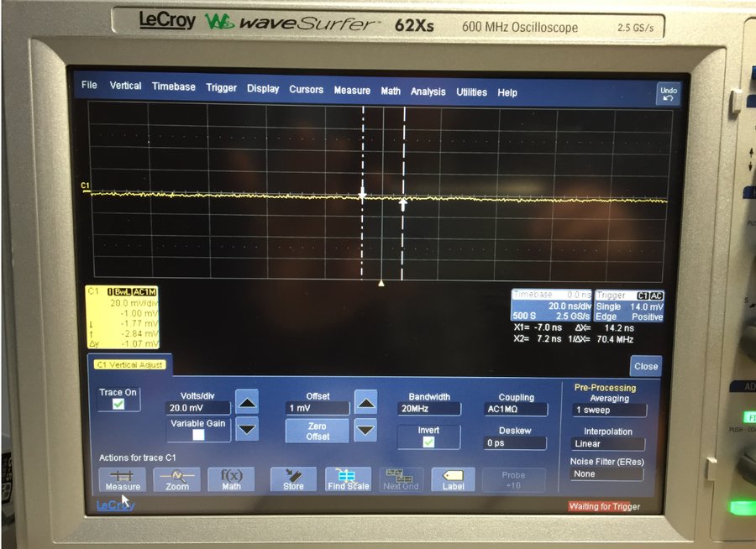Open the Bandwidth 20MHz selector
The height and width of the screenshot is (549, 756).
(x=429, y=409)
